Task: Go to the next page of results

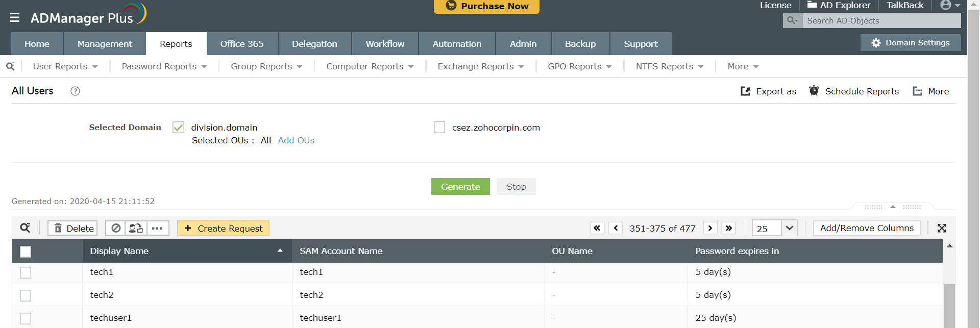Action: pos(710,228)
